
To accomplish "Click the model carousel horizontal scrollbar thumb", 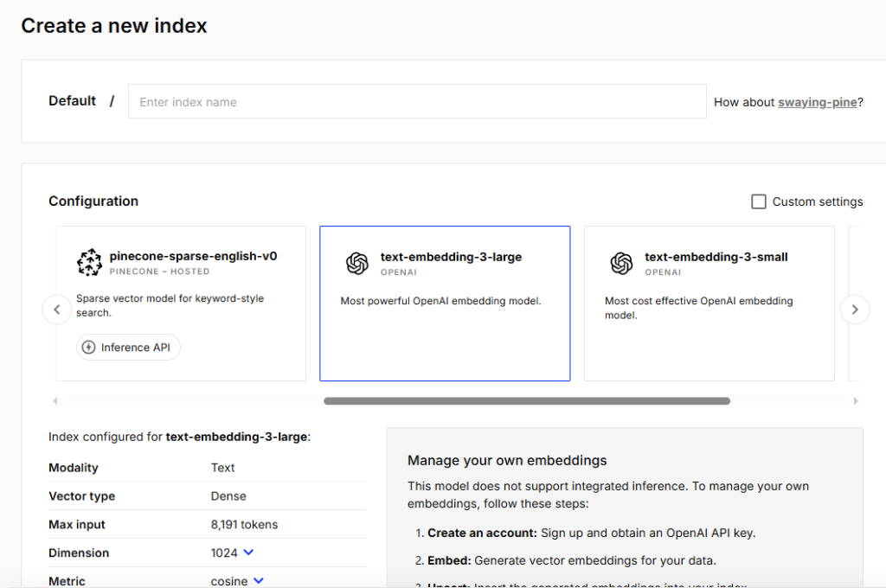I will tap(526, 401).
